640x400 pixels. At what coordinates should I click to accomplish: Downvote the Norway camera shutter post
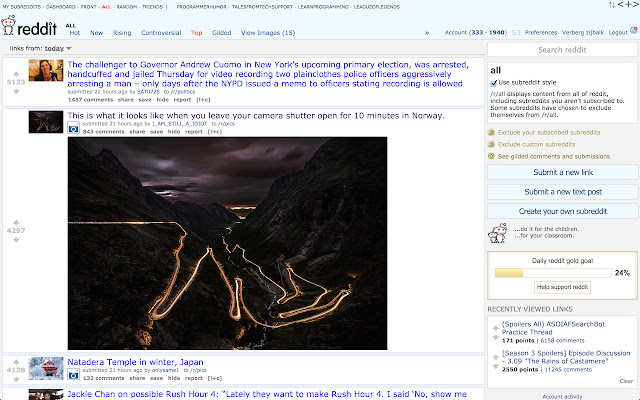16,240
